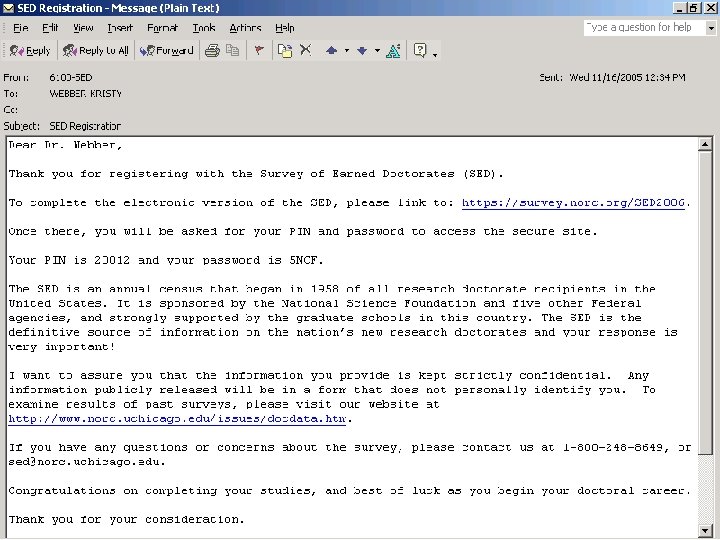This screenshot has height=540, width=720.
Task: Flag message with the follow-up flag icon
Action: pyautogui.click(x=259, y=51)
